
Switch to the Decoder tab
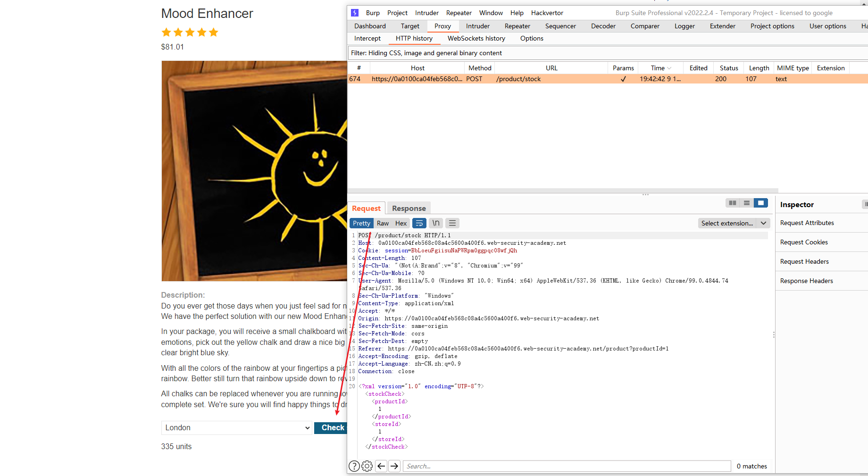[603, 26]
